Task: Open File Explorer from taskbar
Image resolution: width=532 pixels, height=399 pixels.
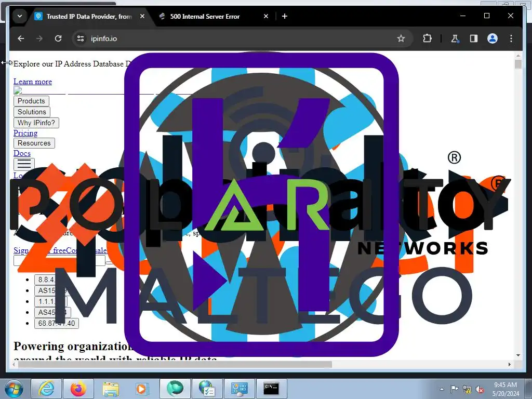Action: (111, 389)
